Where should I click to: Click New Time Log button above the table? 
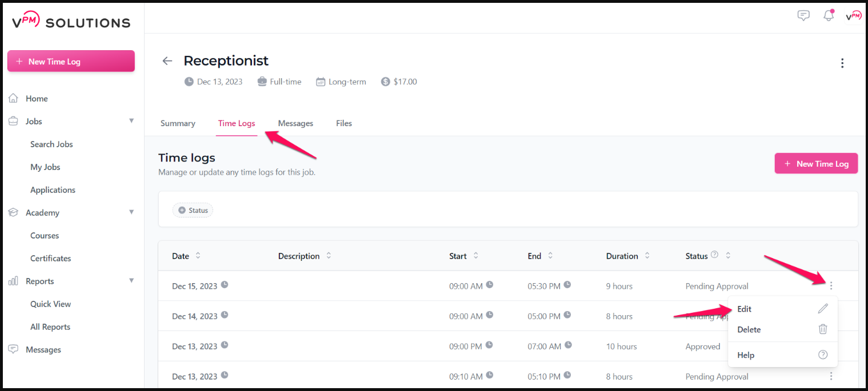pos(816,163)
